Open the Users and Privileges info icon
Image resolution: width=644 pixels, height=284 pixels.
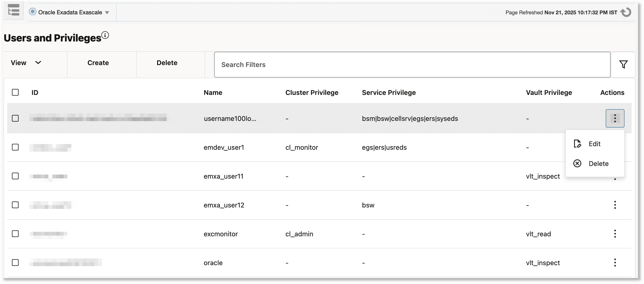105,35
